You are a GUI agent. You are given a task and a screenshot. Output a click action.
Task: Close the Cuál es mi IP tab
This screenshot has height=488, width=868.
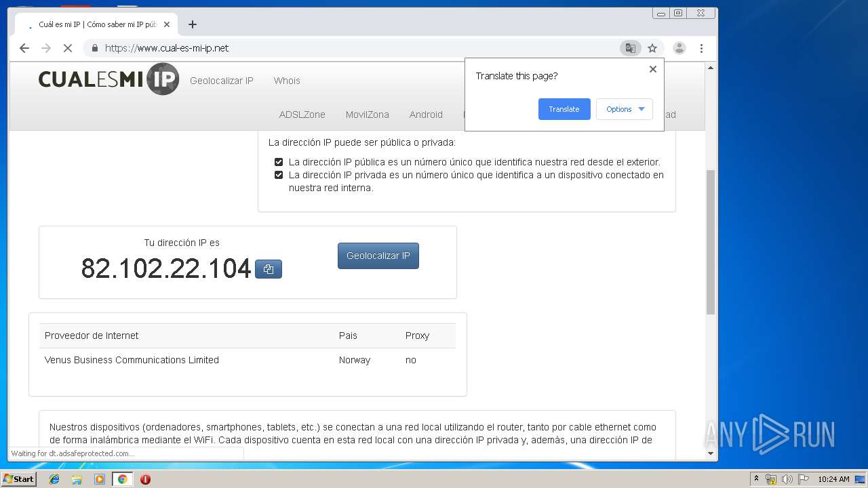(x=167, y=24)
